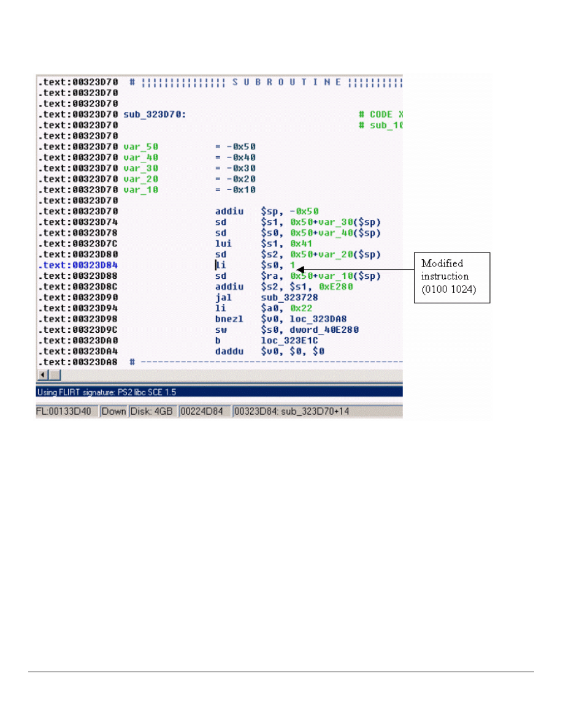The height and width of the screenshot is (728, 563).
Task: Select the var_10 stack variable definition
Action: (142, 190)
